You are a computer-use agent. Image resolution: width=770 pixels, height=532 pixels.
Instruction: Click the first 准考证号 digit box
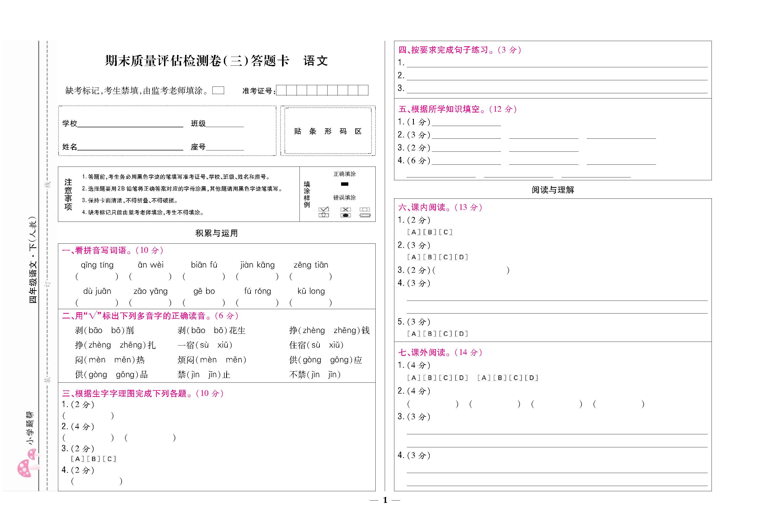point(282,90)
